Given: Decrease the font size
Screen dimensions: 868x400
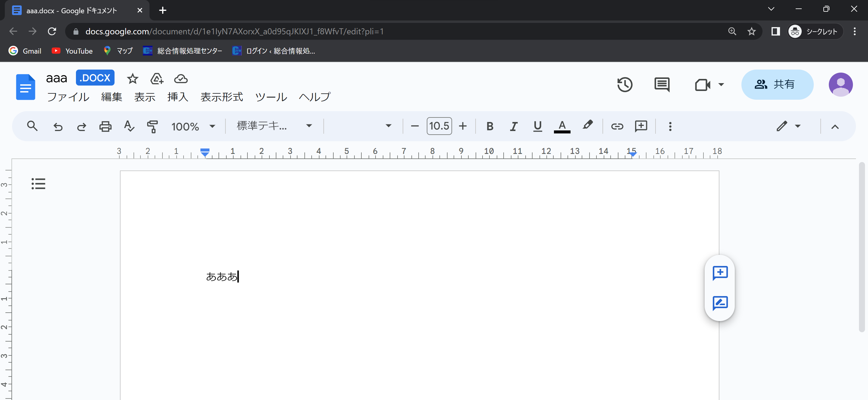Looking at the screenshot, I should pos(415,126).
